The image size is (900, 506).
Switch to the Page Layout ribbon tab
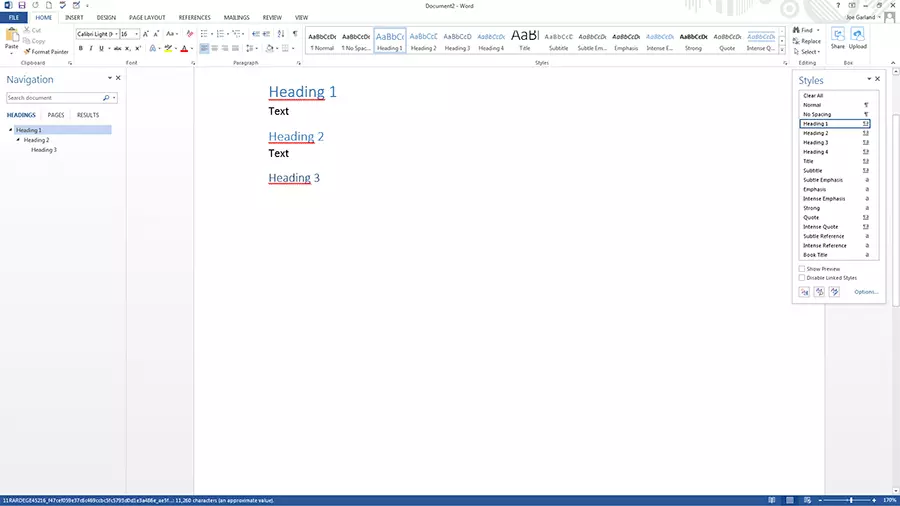[147, 17]
